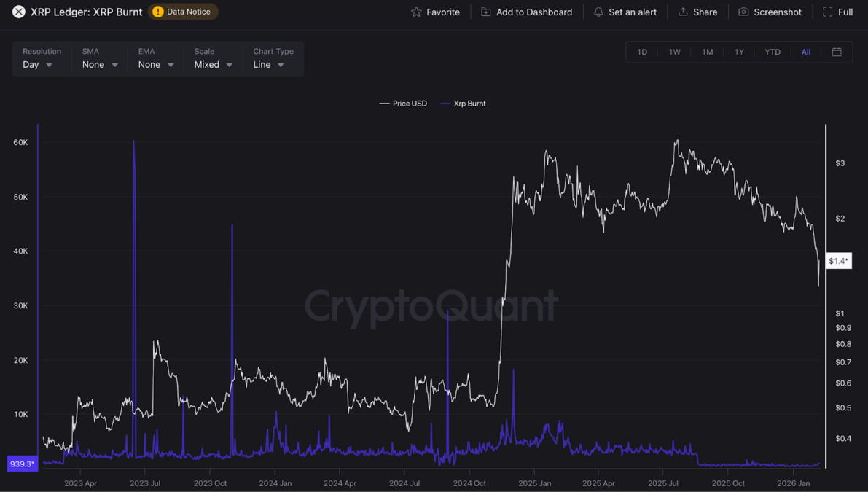Image resolution: width=868 pixels, height=492 pixels.
Task: Open the calendar date picker icon
Action: pyautogui.click(x=837, y=52)
